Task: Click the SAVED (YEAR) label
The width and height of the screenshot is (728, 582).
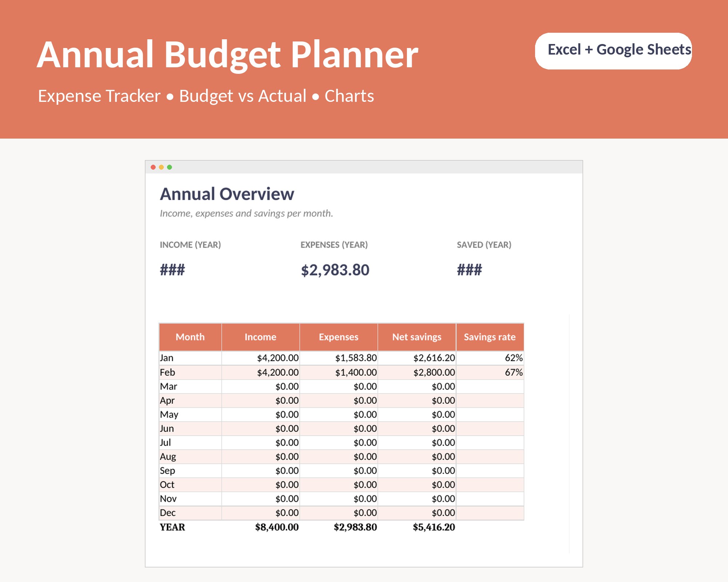Action: (x=484, y=245)
